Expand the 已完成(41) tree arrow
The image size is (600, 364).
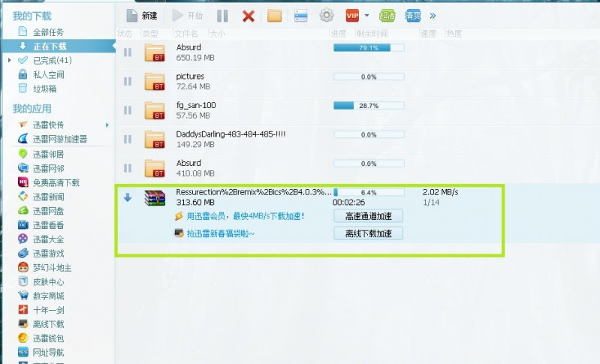[10, 60]
